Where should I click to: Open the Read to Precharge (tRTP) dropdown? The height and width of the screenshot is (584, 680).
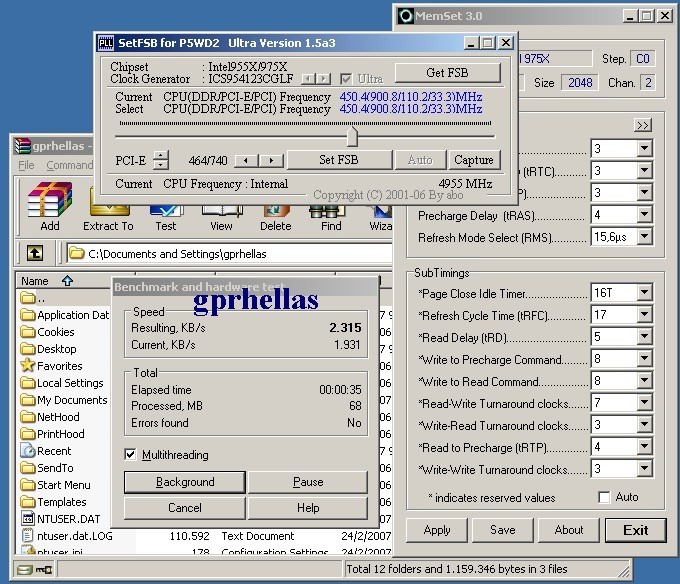click(644, 447)
